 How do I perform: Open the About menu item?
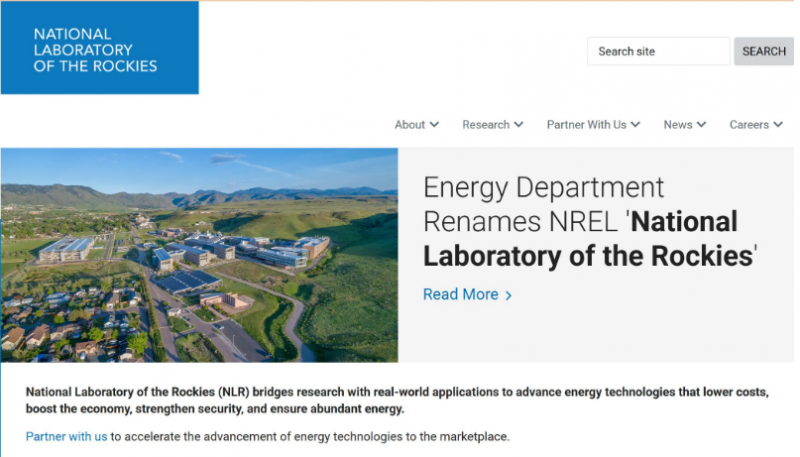[410, 125]
